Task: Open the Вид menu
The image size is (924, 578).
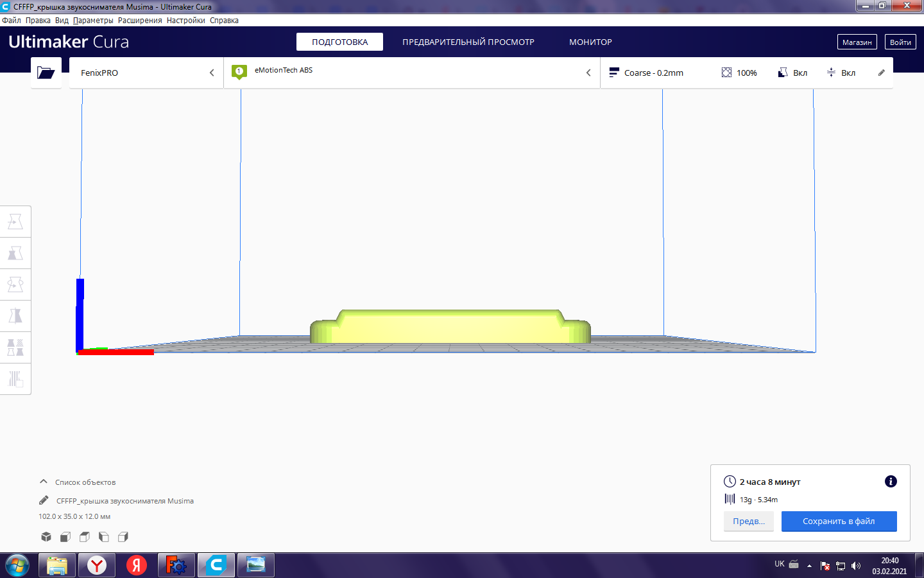Action: pos(62,21)
